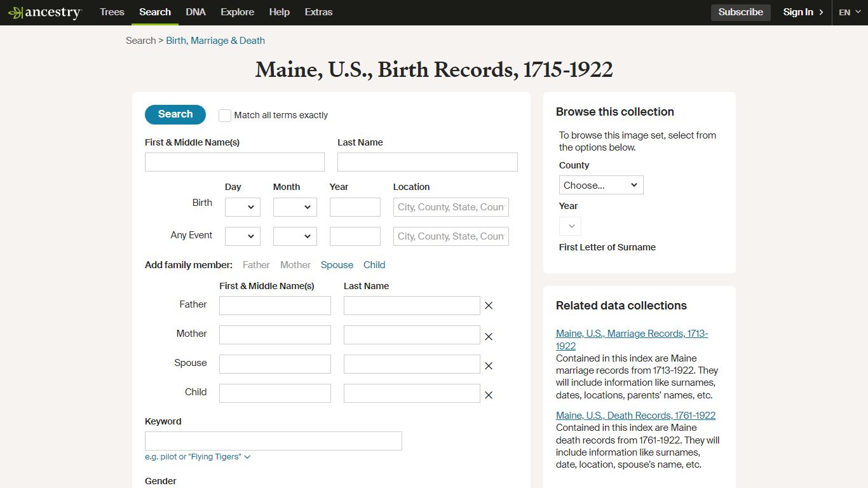Remove the Mother family member row

pos(489,337)
